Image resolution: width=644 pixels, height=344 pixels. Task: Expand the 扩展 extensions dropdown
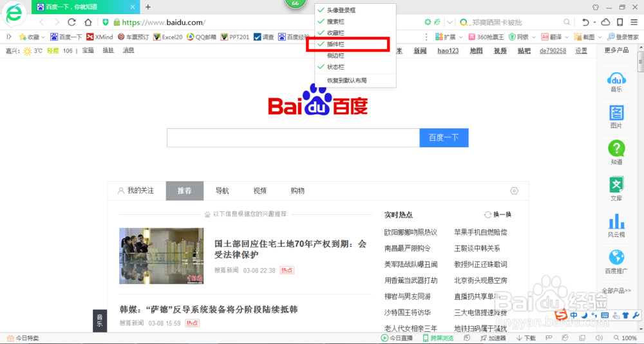click(x=460, y=37)
